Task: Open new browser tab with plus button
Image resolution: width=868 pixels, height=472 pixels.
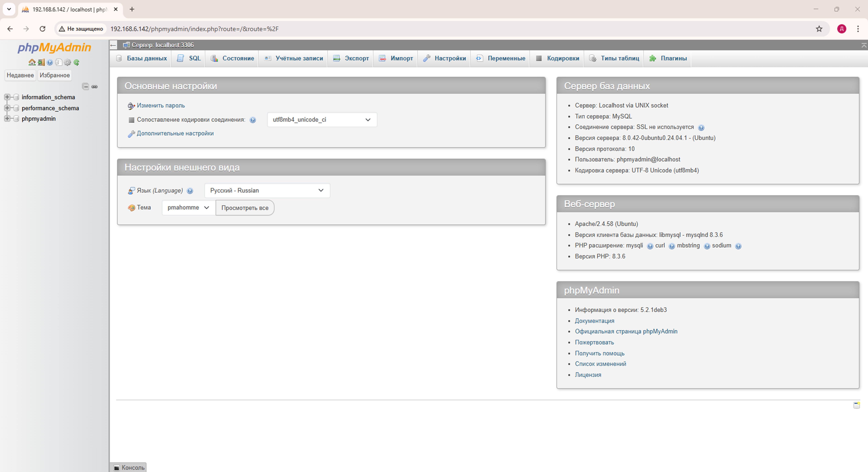Action: (x=132, y=9)
